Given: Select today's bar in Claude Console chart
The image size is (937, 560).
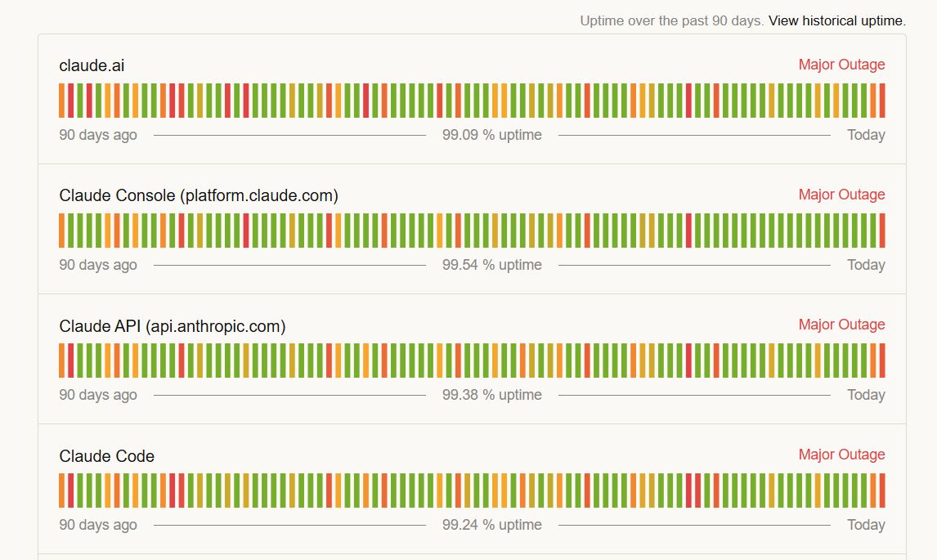Looking at the screenshot, I should (882, 231).
